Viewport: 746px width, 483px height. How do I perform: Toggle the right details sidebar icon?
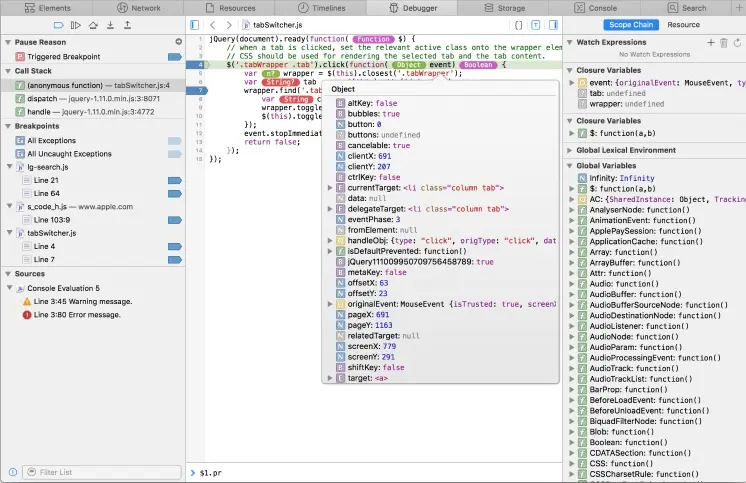[553, 25]
